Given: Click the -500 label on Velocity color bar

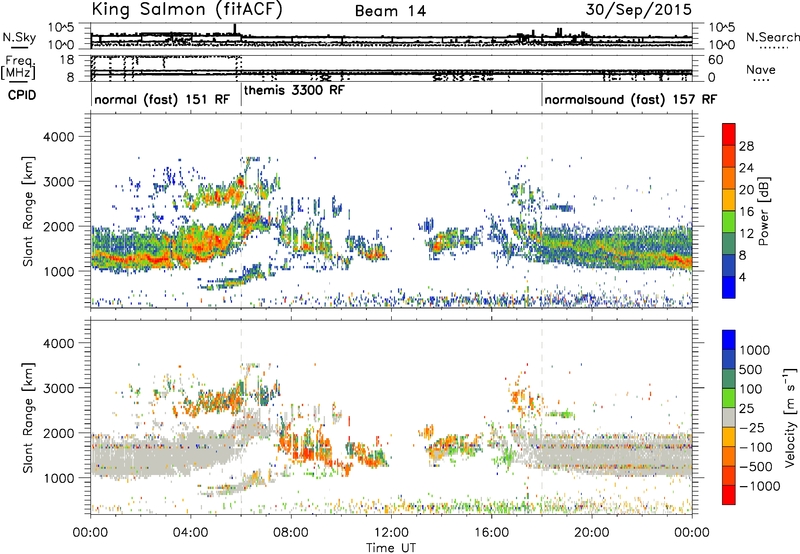Looking at the screenshot, I should (756, 467).
